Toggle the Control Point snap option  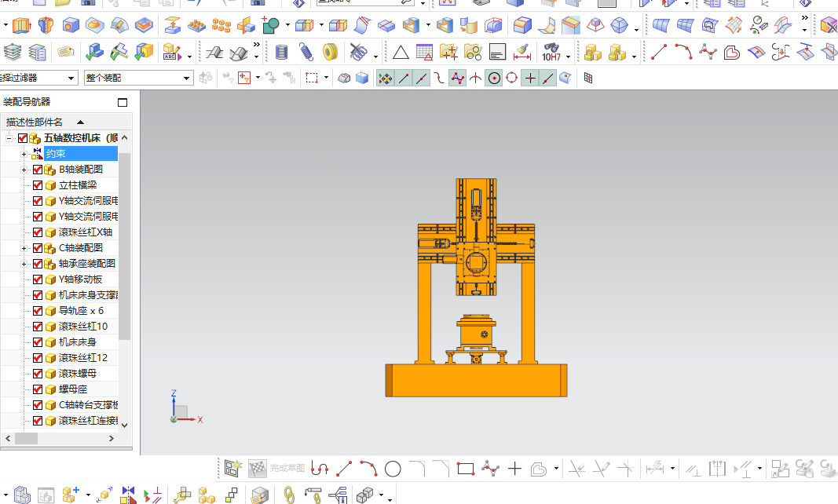point(457,79)
